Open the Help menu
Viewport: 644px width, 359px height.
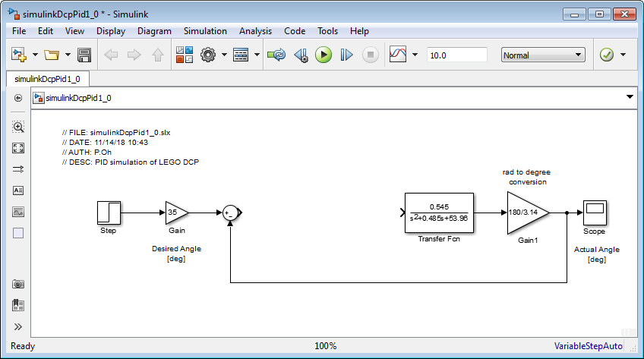pos(359,31)
